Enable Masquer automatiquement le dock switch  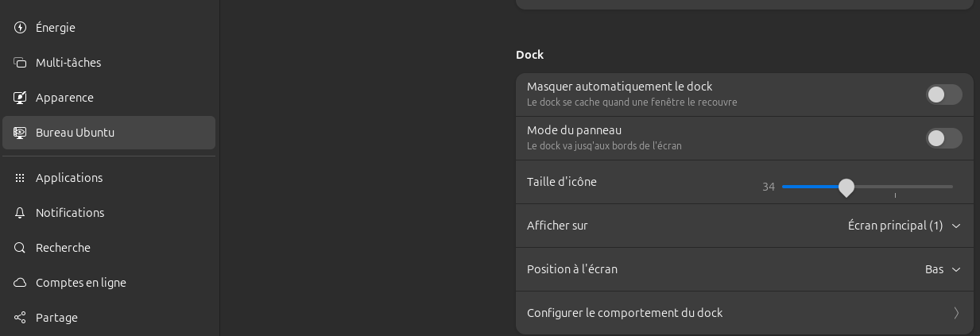click(x=943, y=95)
